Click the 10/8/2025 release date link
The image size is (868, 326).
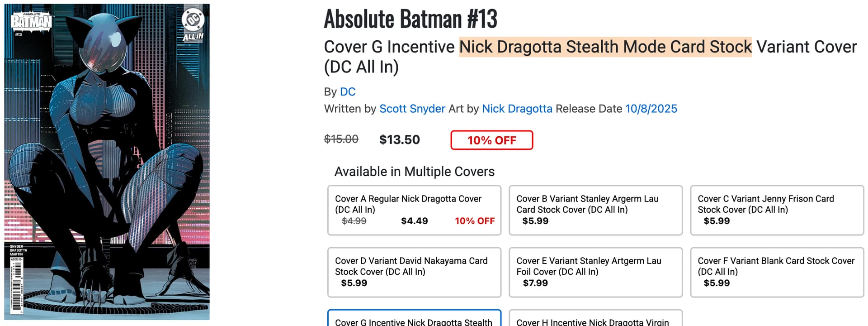pos(651,109)
